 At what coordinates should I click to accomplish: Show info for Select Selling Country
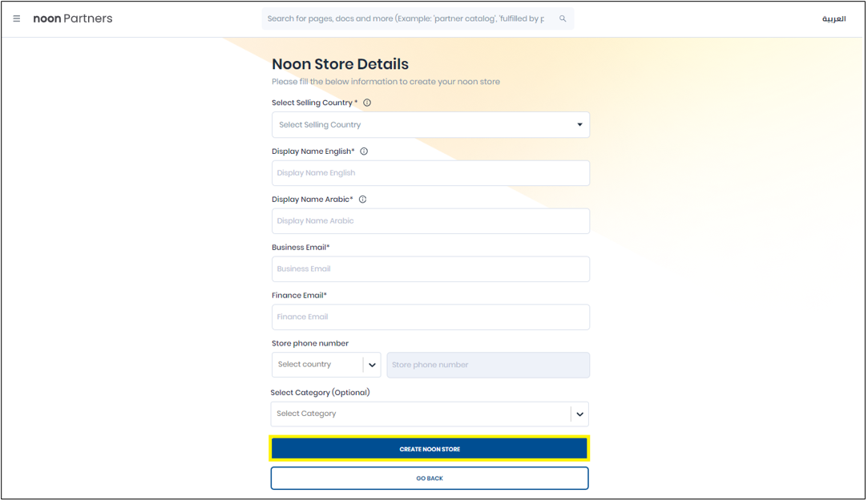point(367,103)
